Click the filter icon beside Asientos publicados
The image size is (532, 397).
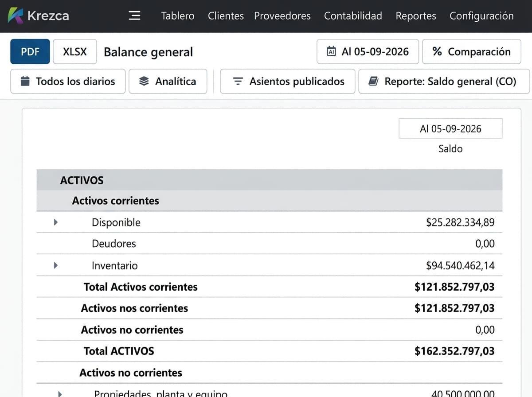click(238, 82)
